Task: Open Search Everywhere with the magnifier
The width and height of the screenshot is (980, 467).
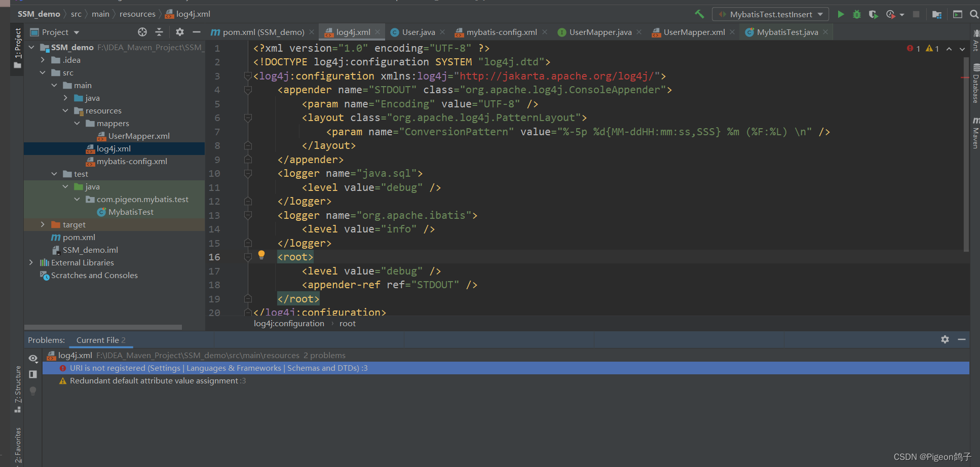Action: (973, 14)
